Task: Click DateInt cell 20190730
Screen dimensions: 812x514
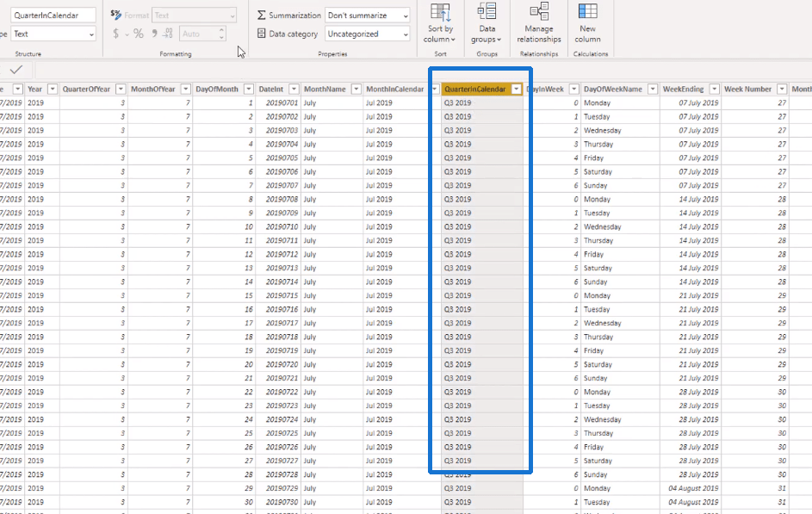Action: (x=282, y=502)
